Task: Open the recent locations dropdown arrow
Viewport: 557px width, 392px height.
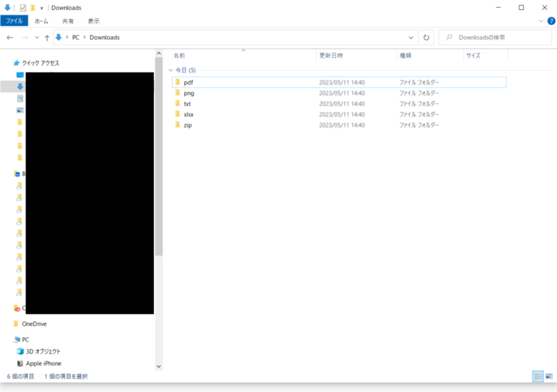Action: coord(37,38)
